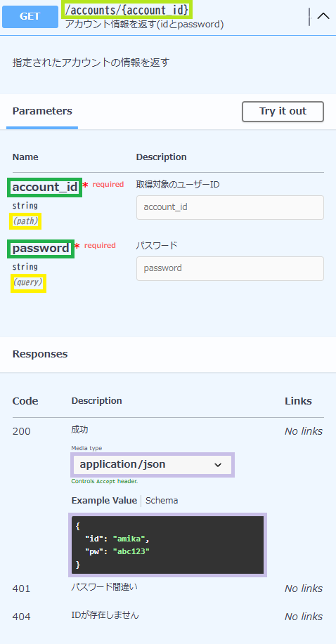Open the Parameters tab
Screen dimensions: 336x644
coord(42,111)
